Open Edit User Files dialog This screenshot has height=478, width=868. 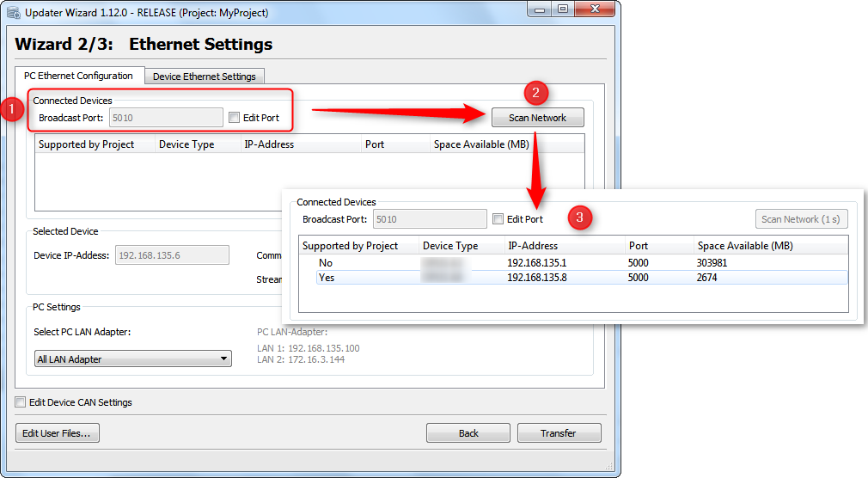[x=58, y=433]
